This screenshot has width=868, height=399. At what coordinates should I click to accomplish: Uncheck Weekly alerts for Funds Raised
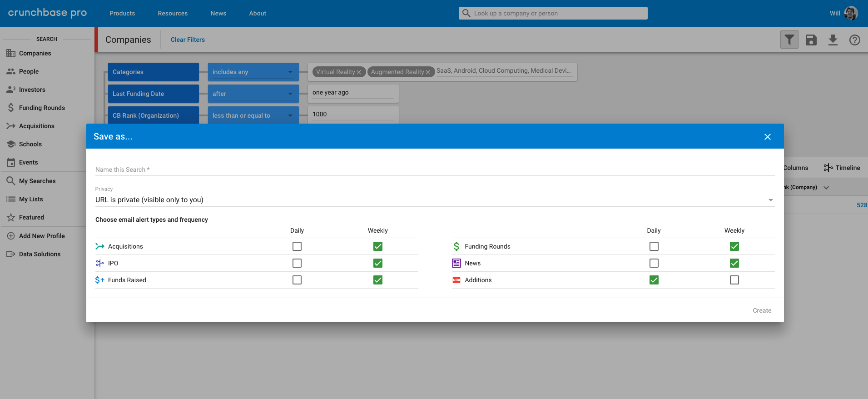(378, 280)
